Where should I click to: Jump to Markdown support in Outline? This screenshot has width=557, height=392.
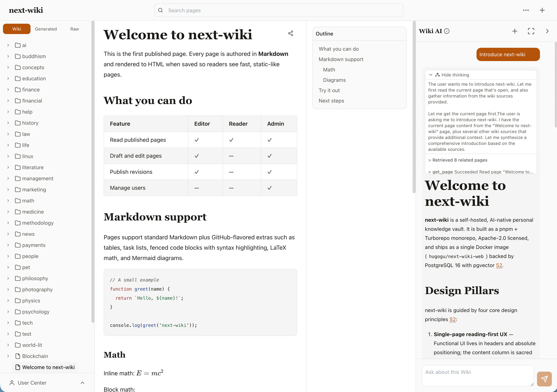click(341, 59)
